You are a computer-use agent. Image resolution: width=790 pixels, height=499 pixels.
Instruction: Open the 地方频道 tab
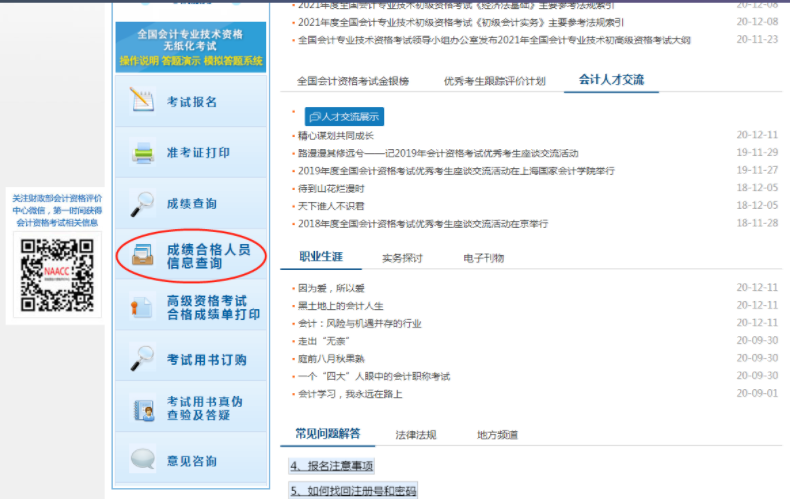coord(497,435)
